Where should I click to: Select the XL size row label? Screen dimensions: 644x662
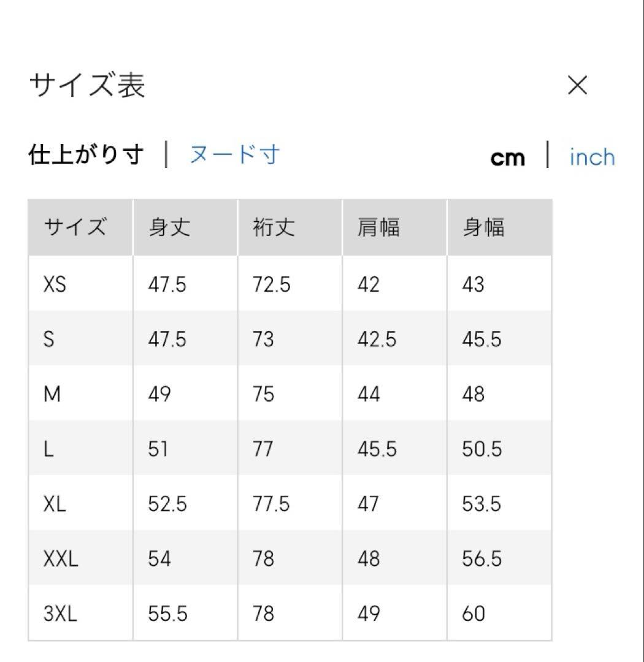point(55,504)
